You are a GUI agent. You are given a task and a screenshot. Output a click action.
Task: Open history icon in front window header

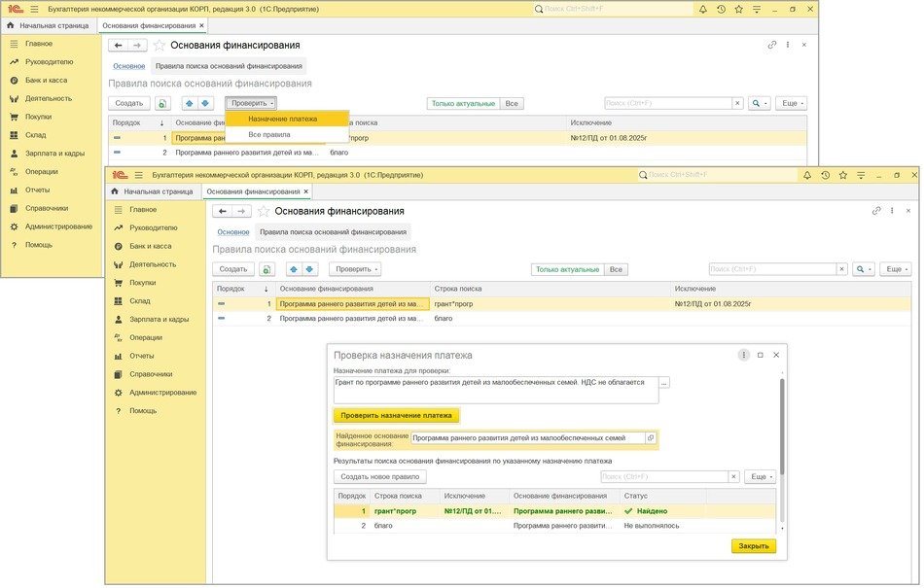(x=825, y=175)
